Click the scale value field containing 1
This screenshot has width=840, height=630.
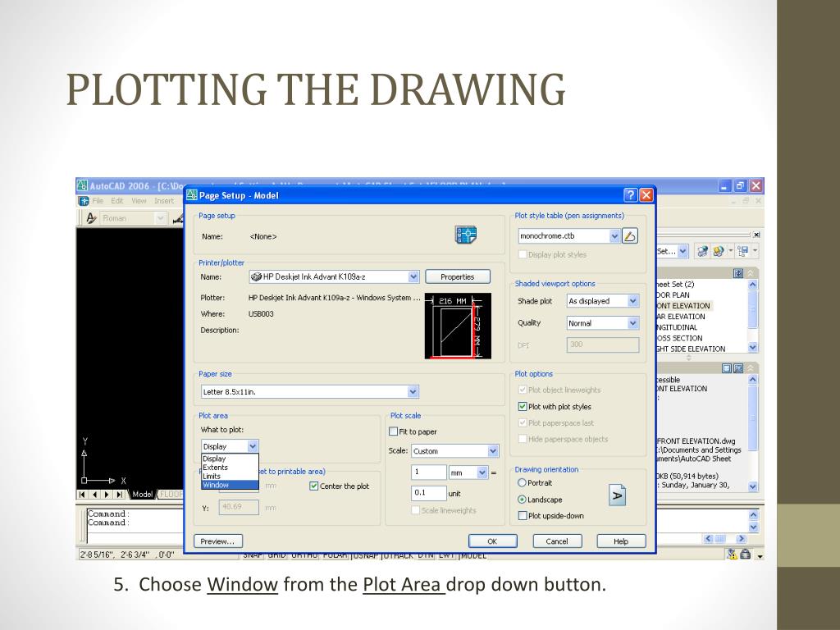click(428, 472)
